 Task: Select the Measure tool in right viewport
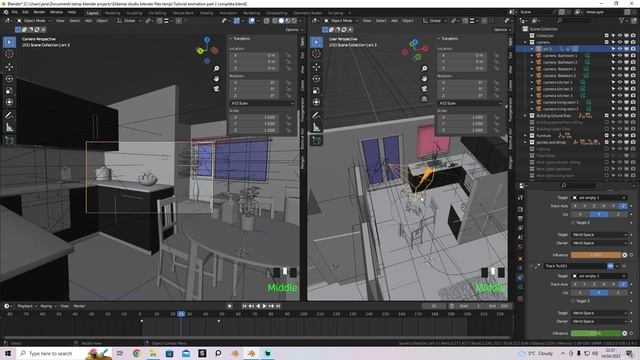(x=316, y=128)
